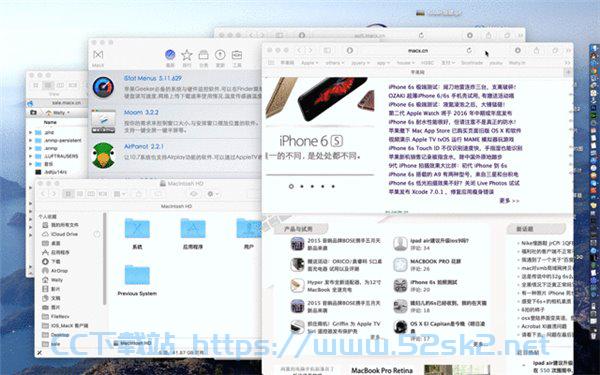
Task: Open the 分类 category bag icon in MacX
Action: click(203, 55)
